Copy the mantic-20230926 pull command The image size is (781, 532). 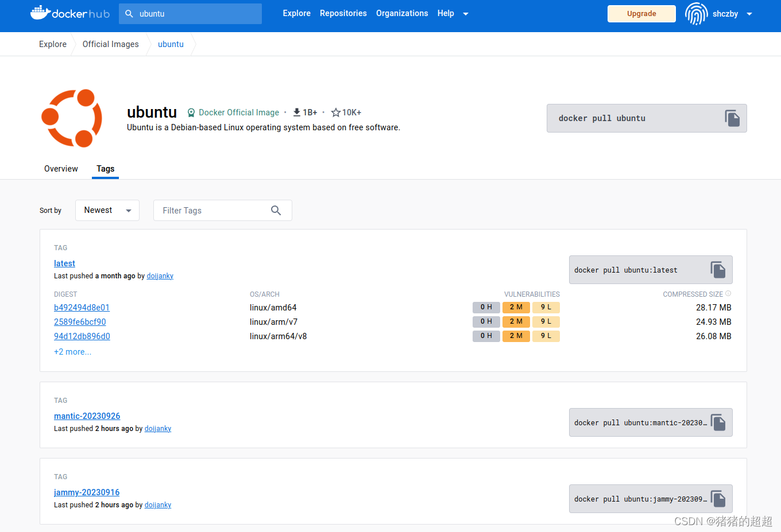pos(718,422)
